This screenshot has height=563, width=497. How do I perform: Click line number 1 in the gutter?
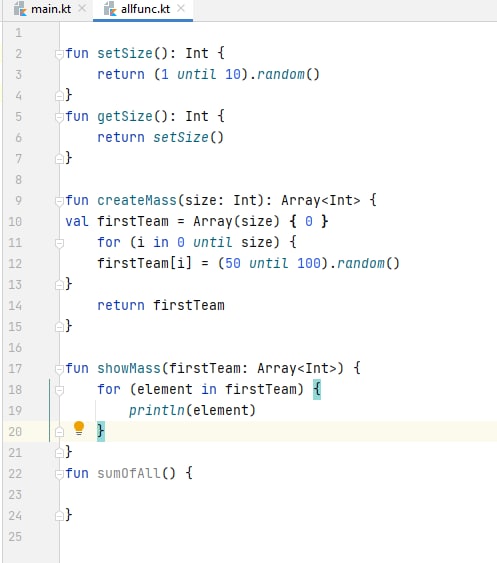click(19, 33)
